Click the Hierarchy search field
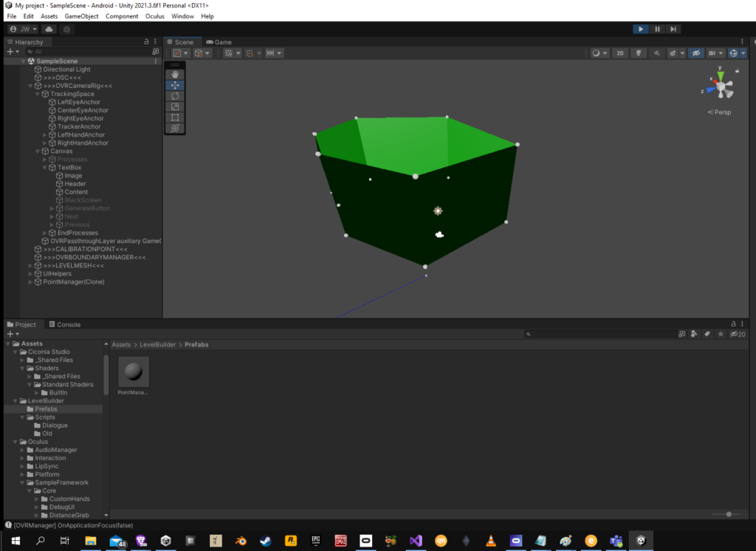756x551 pixels. pos(89,52)
